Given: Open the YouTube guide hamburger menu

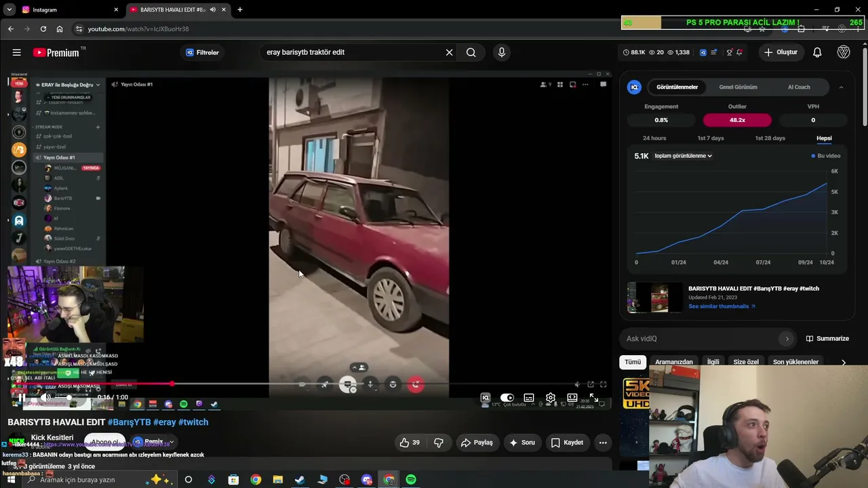Looking at the screenshot, I should [x=17, y=52].
